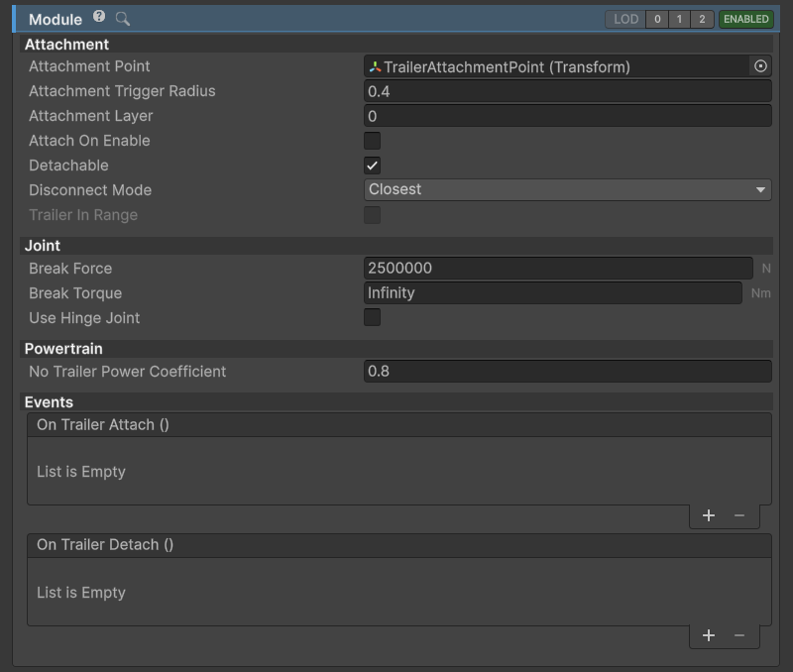
Task: Toggle the Use Hinge Joint checkbox
Action: click(x=373, y=317)
